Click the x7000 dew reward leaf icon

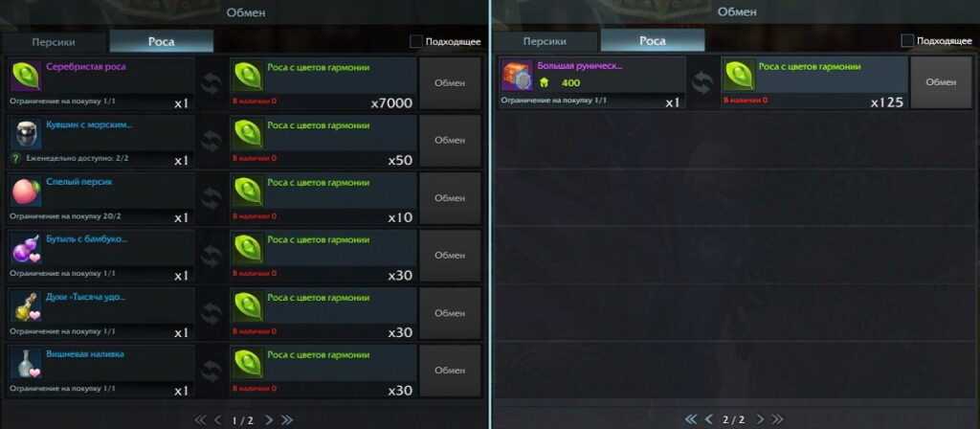248,77
